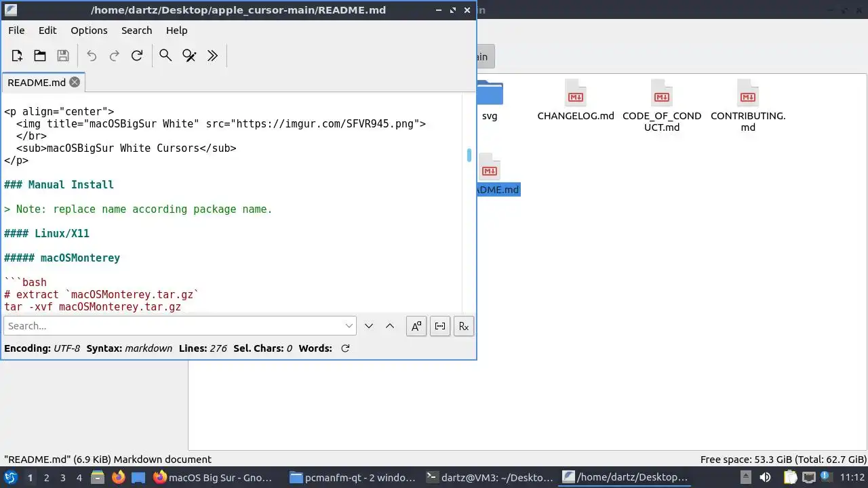Click the 11:12 clock
868x488 pixels.
(x=852, y=477)
